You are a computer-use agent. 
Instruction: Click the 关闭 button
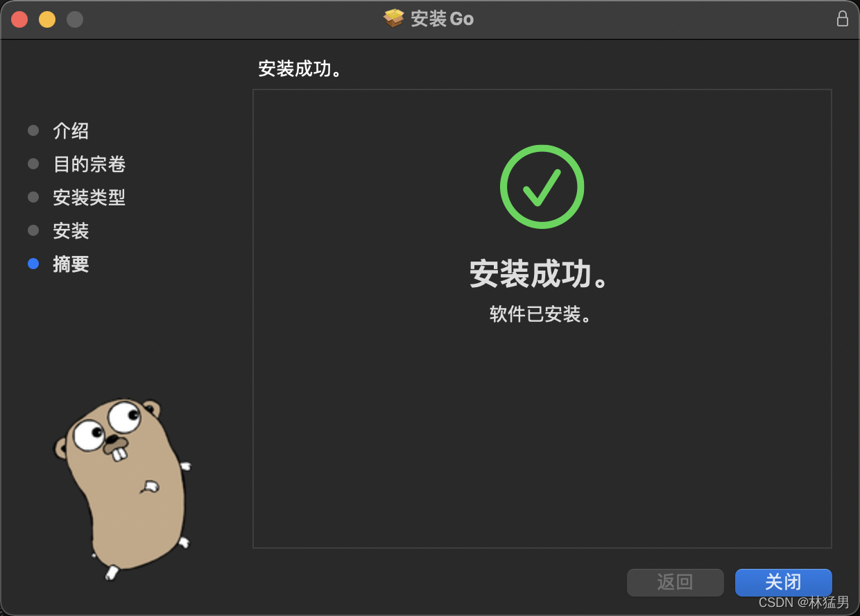pyautogui.click(x=783, y=583)
